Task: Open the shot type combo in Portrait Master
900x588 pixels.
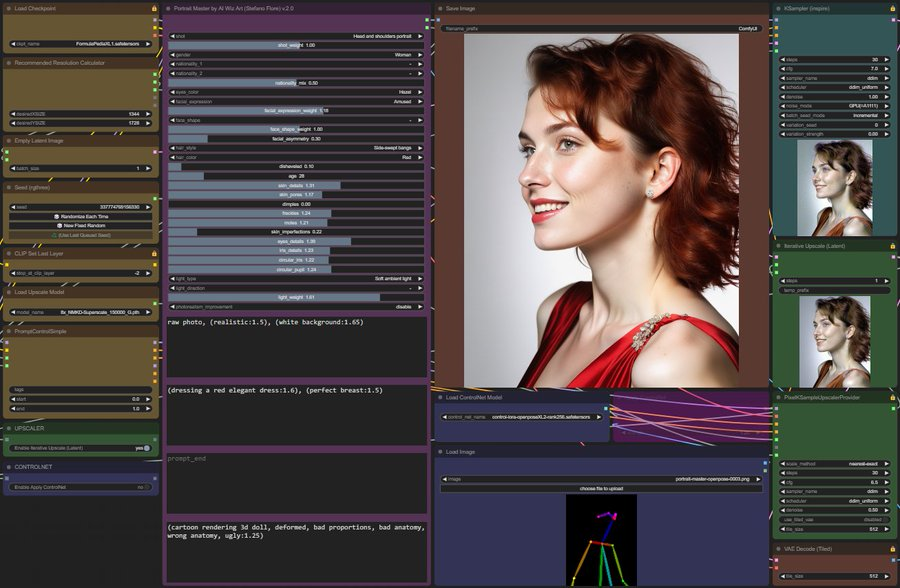Action: click(296, 36)
